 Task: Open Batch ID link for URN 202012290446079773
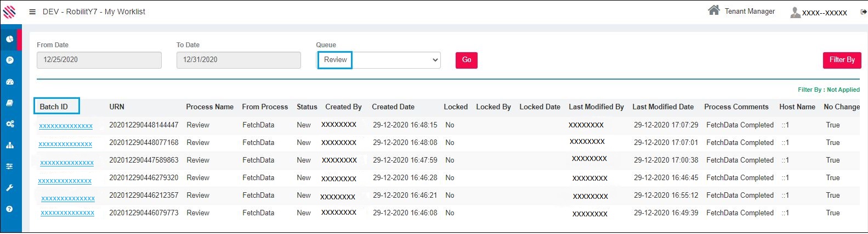tap(67, 213)
